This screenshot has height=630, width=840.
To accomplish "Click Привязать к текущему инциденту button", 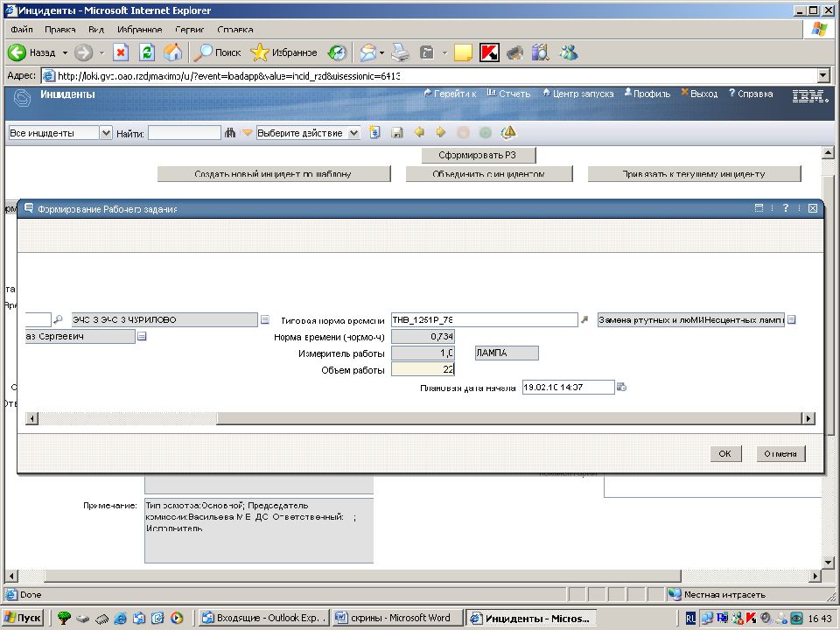I will click(694, 173).
